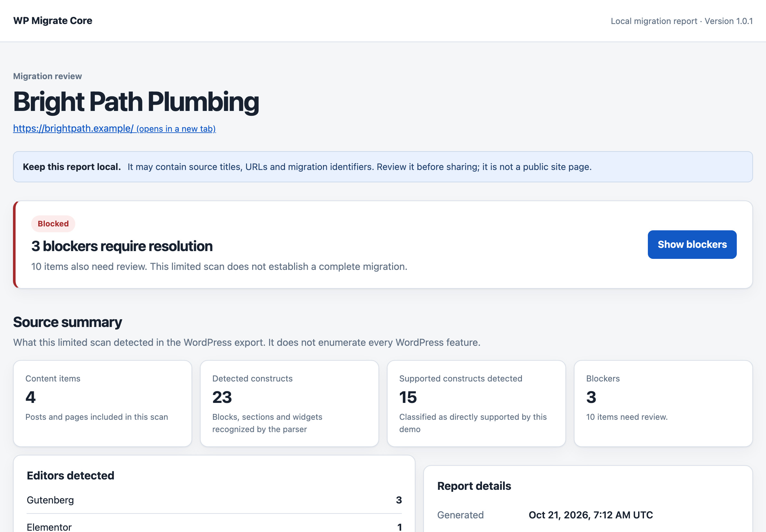Click the Generated label in Report details

[460, 515]
